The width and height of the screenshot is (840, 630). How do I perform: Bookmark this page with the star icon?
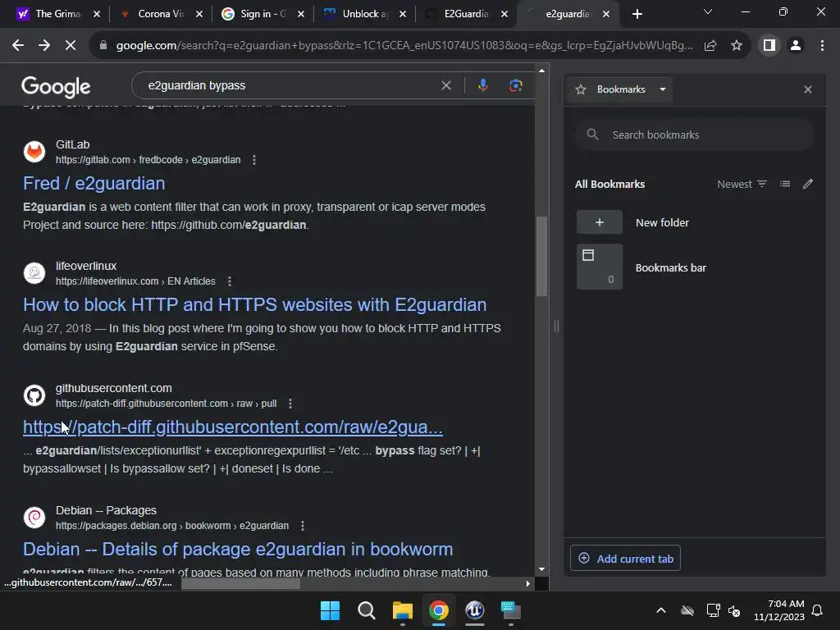[737, 46]
